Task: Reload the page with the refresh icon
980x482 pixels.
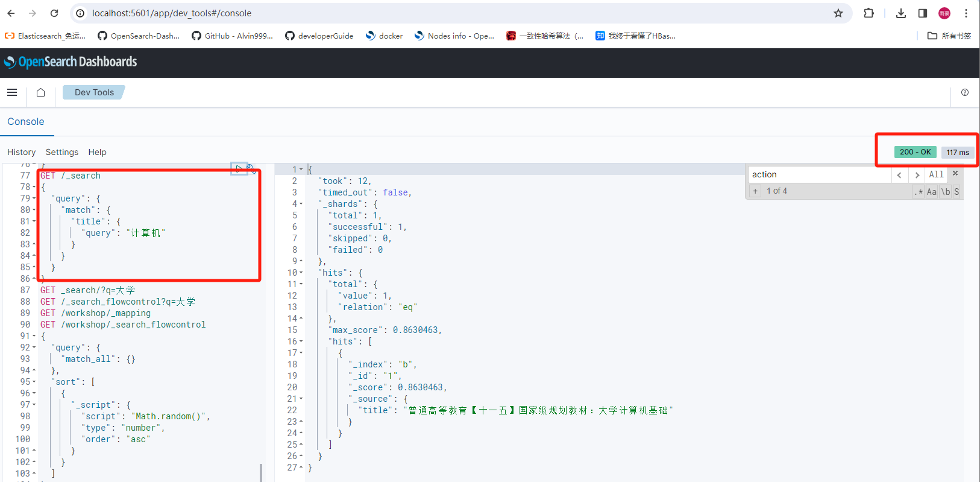Action: (x=54, y=13)
